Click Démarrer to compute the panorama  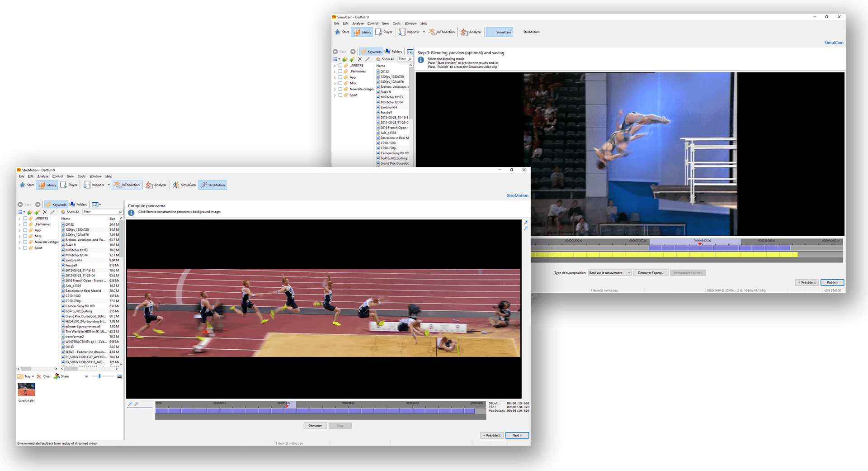click(x=315, y=426)
